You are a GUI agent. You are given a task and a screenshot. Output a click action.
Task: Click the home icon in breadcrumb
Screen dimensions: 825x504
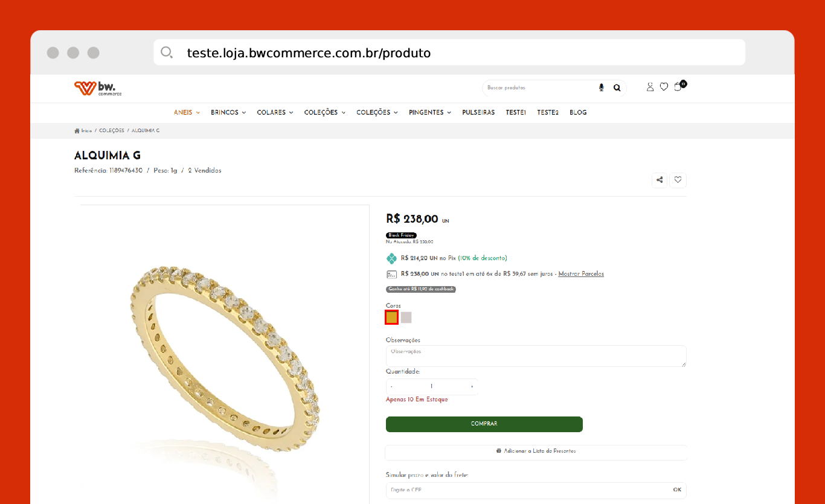coord(77,131)
